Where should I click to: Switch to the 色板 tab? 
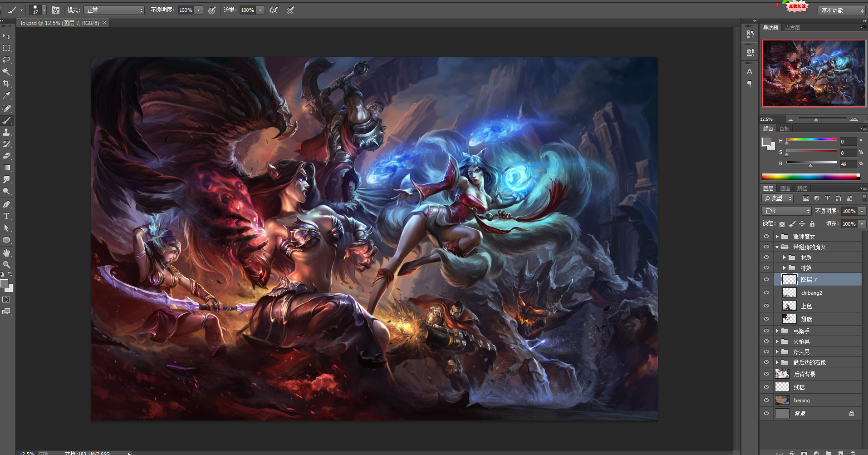785,129
